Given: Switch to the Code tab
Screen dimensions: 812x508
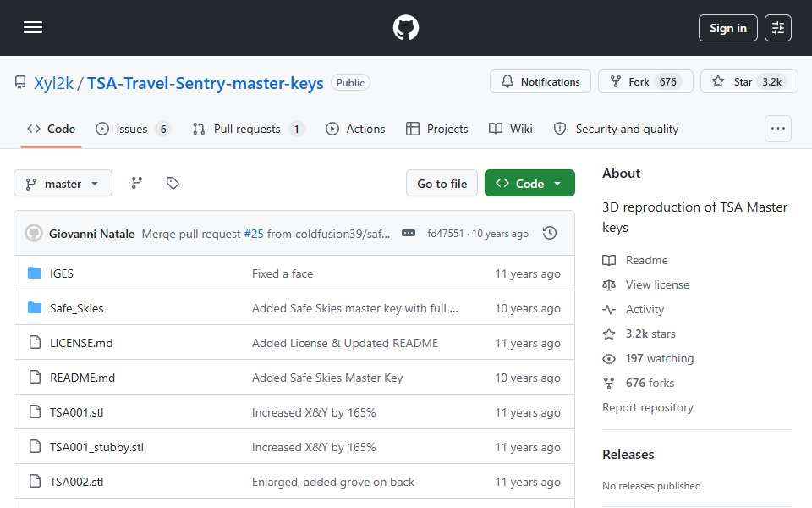Looking at the screenshot, I should (52, 129).
